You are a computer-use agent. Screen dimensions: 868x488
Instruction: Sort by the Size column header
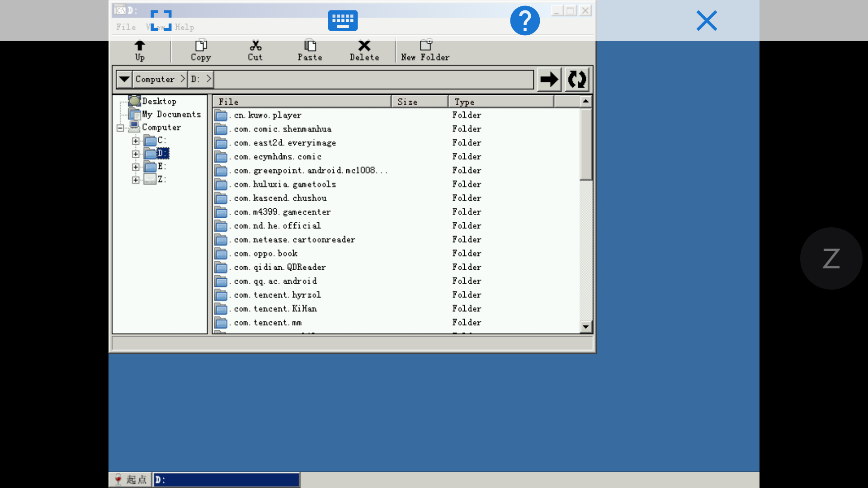pyautogui.click(x=420, y=102)
